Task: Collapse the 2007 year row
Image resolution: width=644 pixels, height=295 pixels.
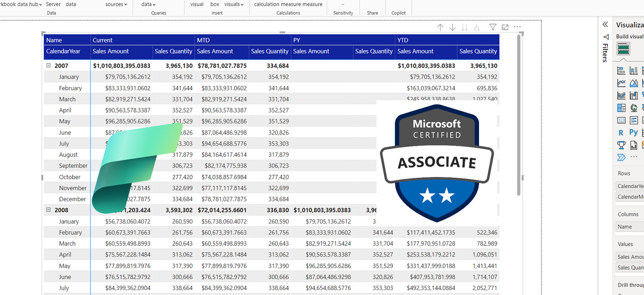Action: (49, 66)
